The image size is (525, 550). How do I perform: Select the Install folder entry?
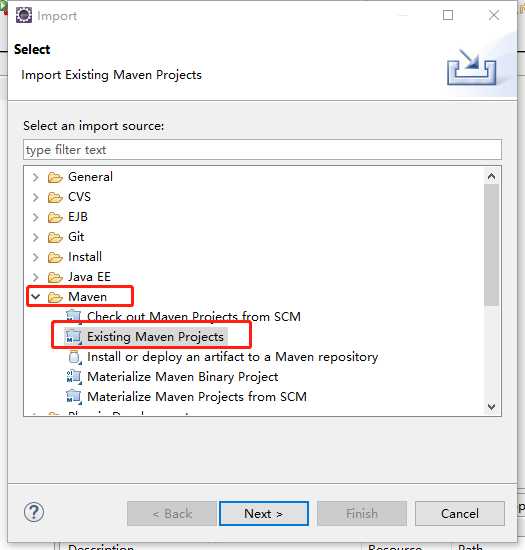coord(85,257)
